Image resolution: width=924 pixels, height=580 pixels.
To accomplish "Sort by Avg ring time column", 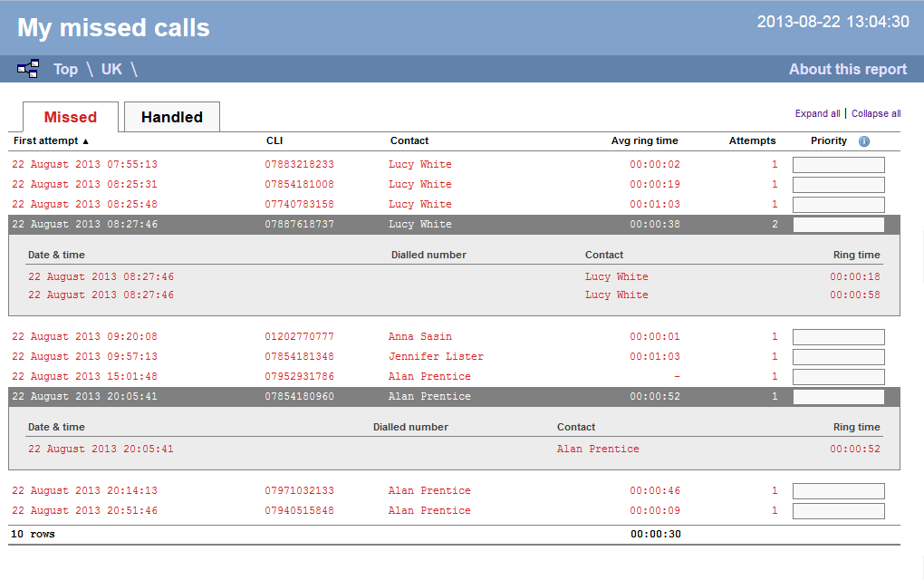I will (644, 140).
